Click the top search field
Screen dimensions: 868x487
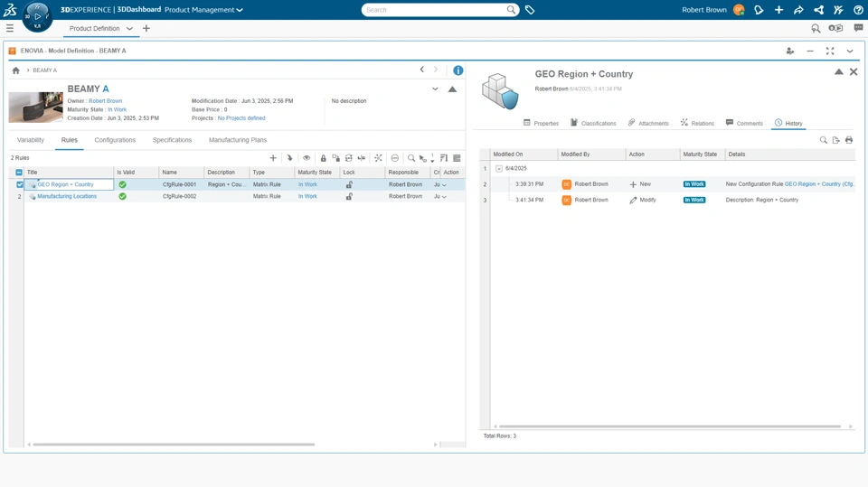(x=440, y=10)
